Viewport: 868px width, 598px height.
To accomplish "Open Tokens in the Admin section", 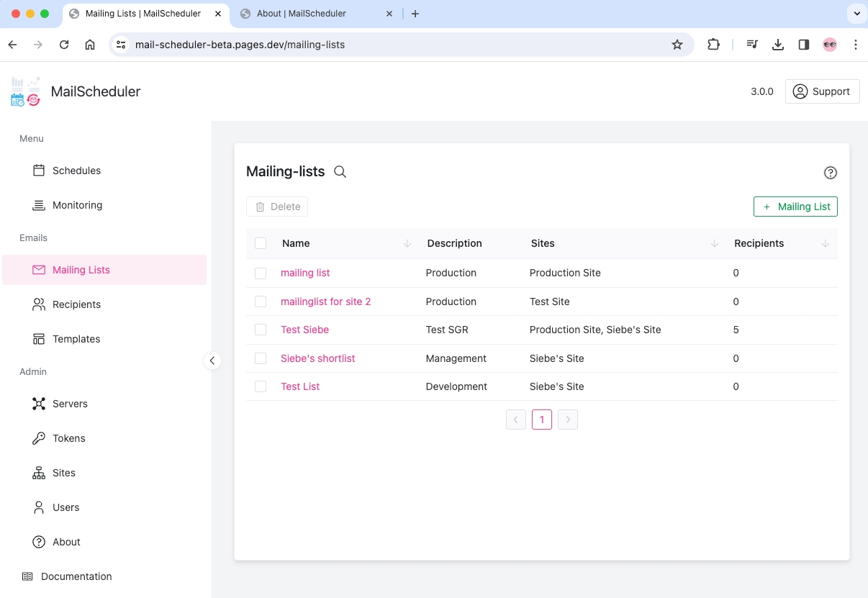I will pos(68,438).
